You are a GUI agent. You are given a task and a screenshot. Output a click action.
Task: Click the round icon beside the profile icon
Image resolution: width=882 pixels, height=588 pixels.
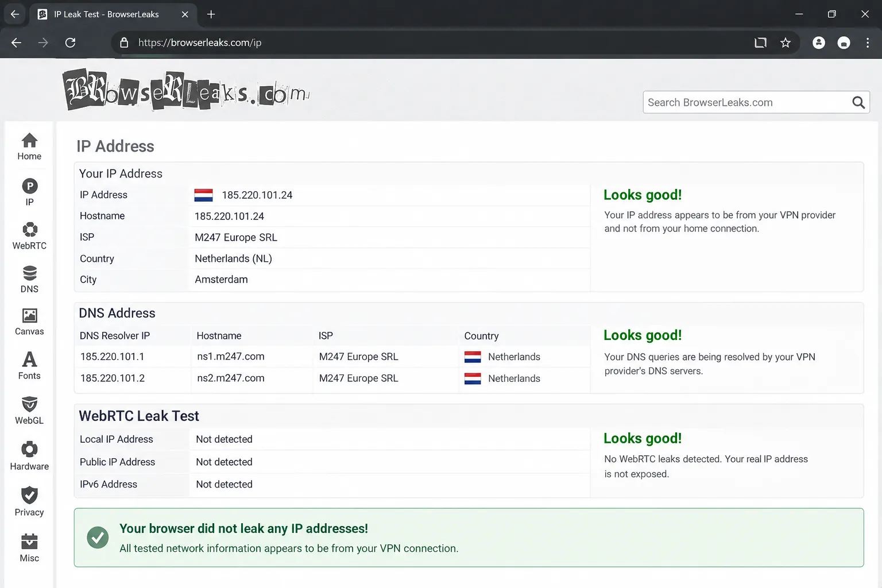[x=844, y=42]
